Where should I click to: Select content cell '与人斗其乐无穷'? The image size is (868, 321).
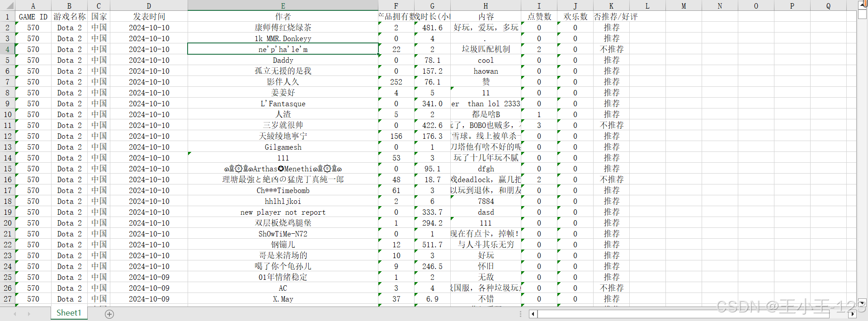click(486, 245)
